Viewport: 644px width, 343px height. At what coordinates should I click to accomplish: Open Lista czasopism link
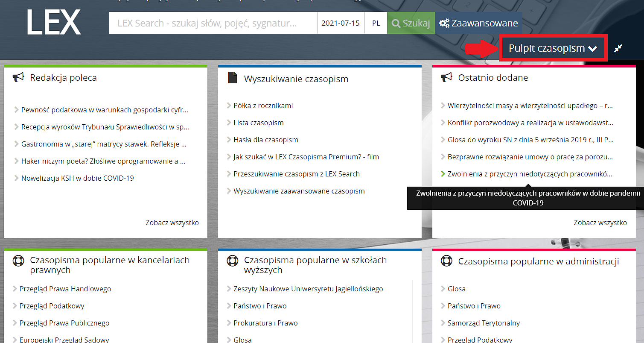tap(258, 123)
